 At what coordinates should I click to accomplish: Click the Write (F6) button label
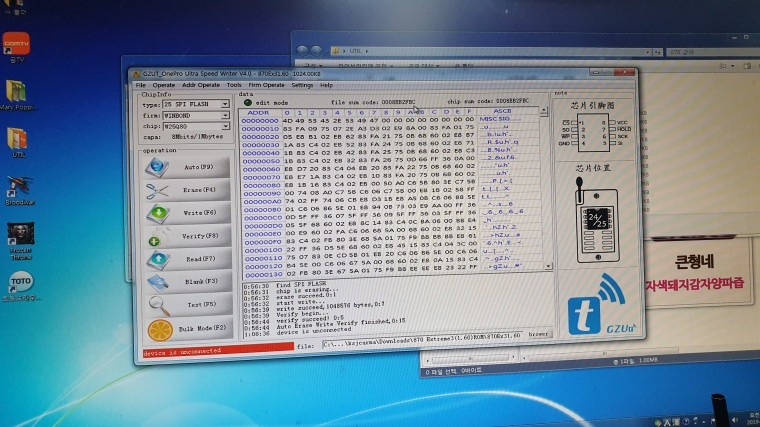tap(200, 213)
